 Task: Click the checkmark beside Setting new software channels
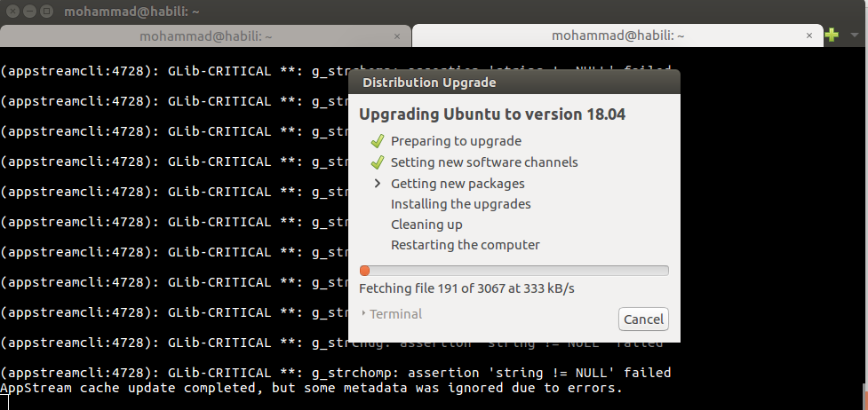tap(377, 162)
